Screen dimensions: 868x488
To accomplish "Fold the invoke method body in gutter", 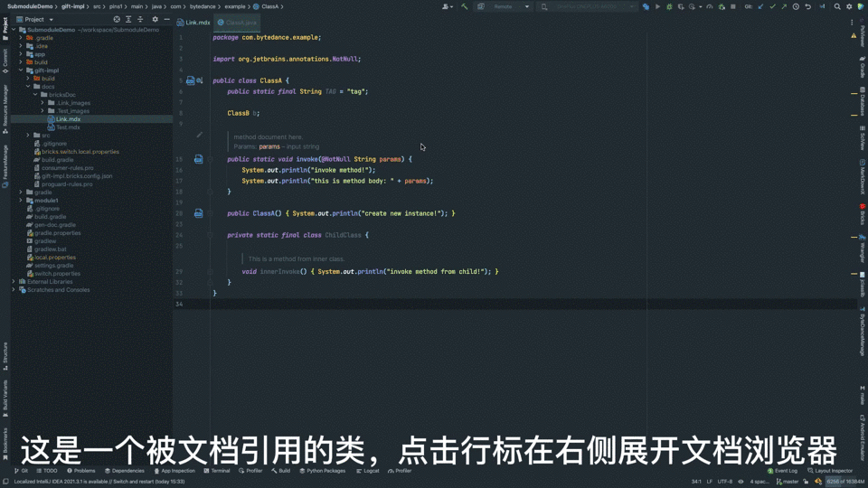I will tap(211, 159).
